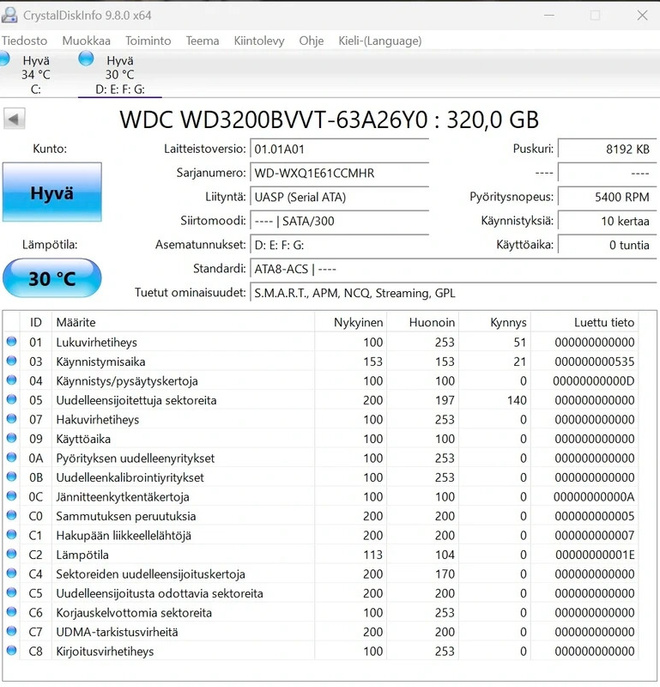Screen dimensions: 660x687
Task: Open the Ohje menu
Action: 311,41
